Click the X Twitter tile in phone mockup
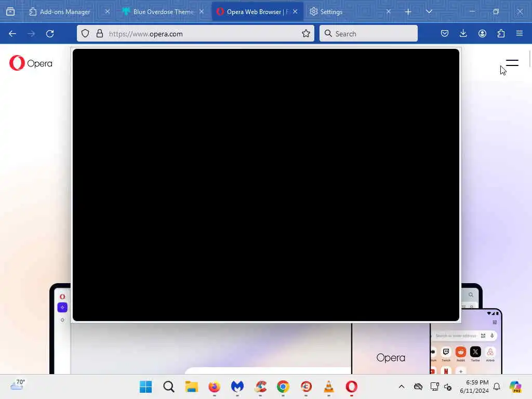 click(x=475, y=352)
